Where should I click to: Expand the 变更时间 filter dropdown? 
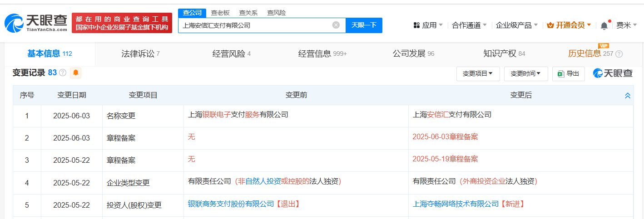(526, 73)
